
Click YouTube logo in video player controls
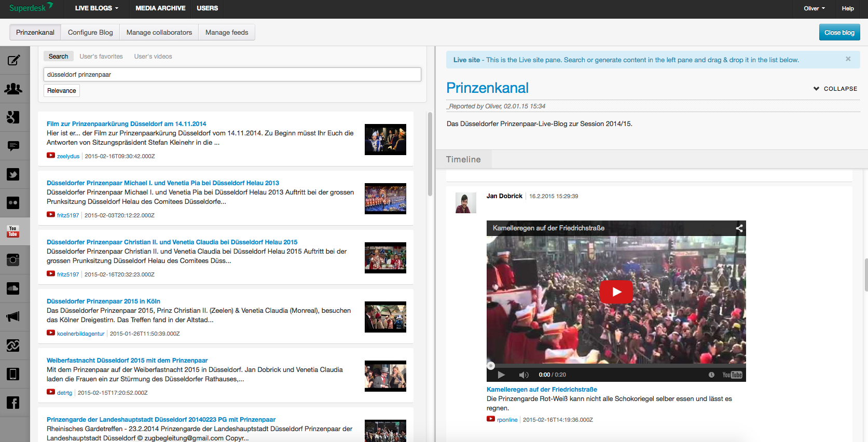732,375
